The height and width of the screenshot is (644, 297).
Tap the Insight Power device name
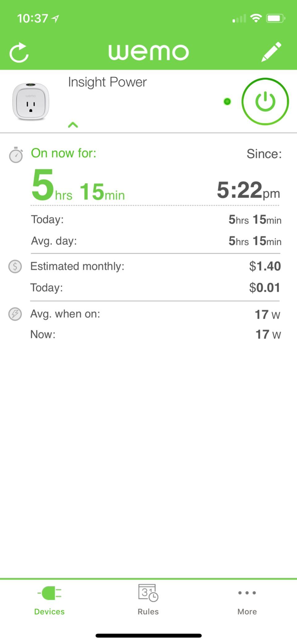tap(107, 82)
